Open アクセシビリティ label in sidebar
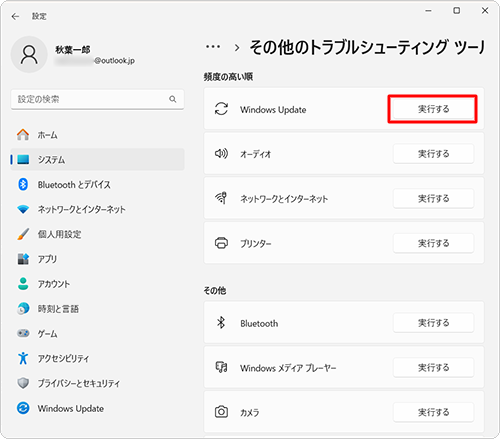 [x=63, y=358]
